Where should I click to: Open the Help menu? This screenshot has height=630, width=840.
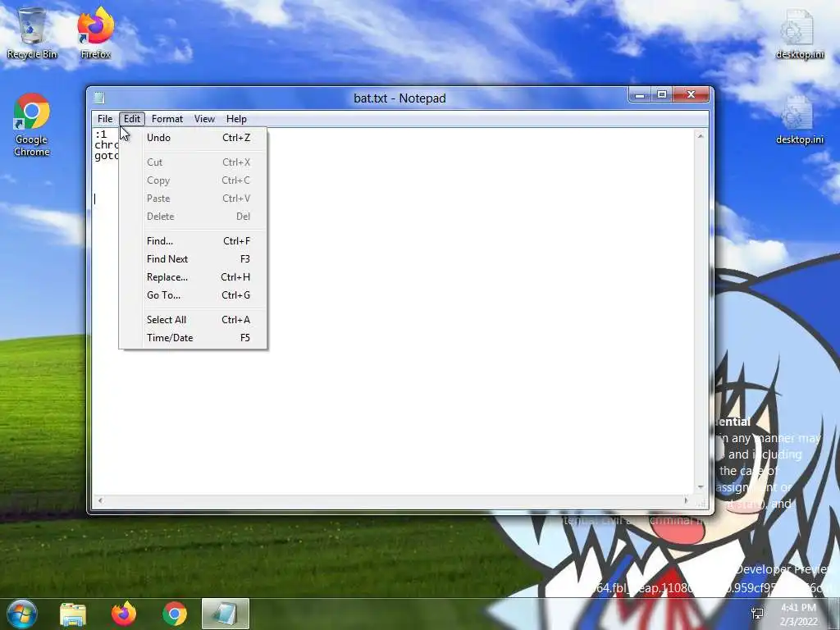point(236,119)
